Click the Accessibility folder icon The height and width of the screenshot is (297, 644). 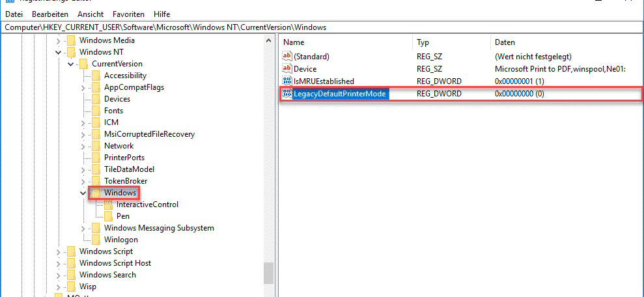point(96,76)
